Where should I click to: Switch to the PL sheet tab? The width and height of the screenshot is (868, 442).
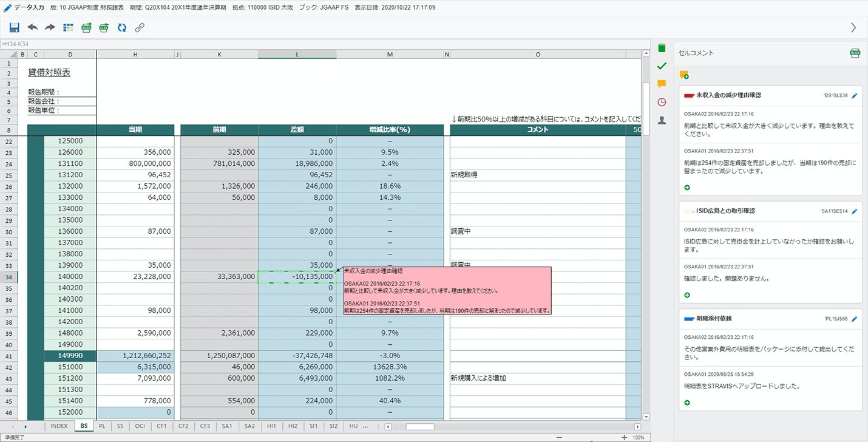[102, 426]
